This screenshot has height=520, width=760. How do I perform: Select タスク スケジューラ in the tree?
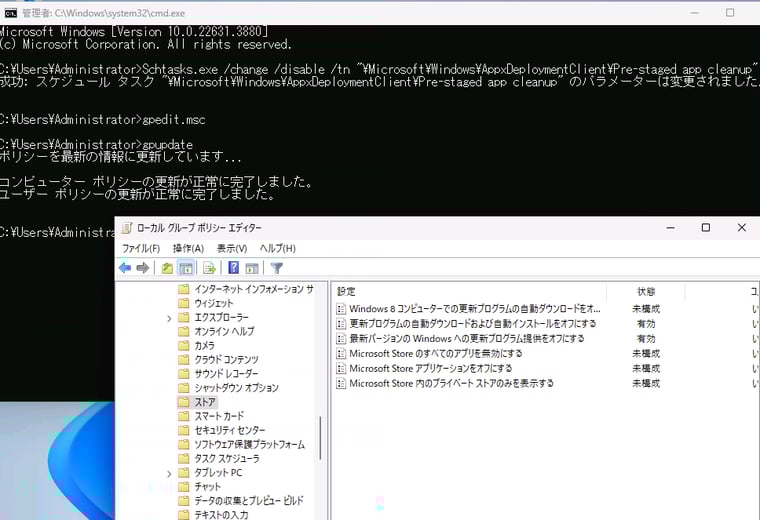pos(227,458)
